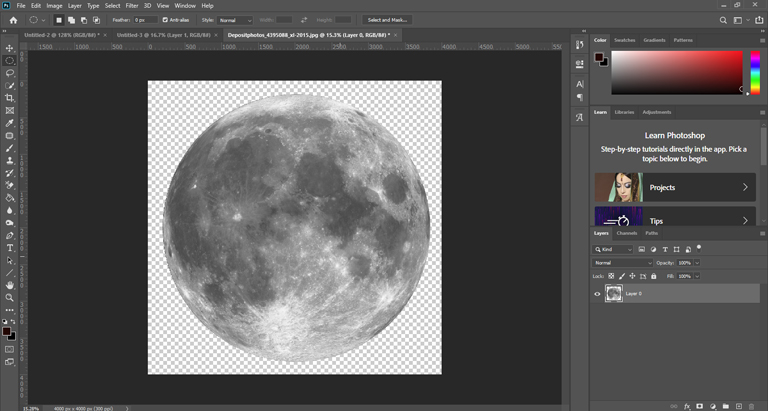768x411 pixels.
Task: Select the Crop tool
Action: pos(10,98)
